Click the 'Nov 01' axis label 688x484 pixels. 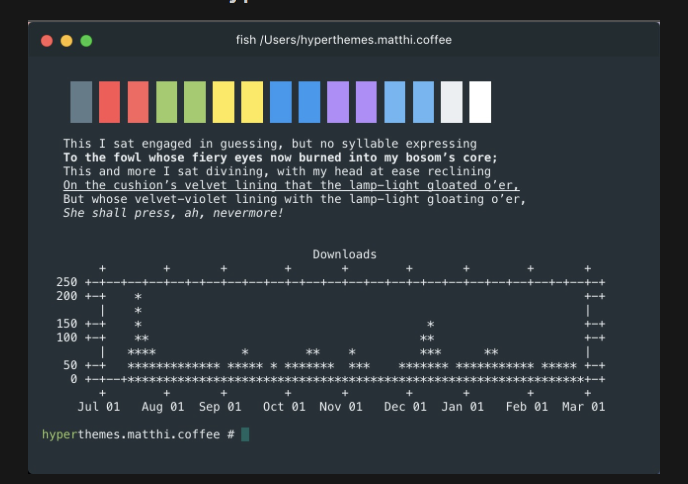[x=341, y=407]
